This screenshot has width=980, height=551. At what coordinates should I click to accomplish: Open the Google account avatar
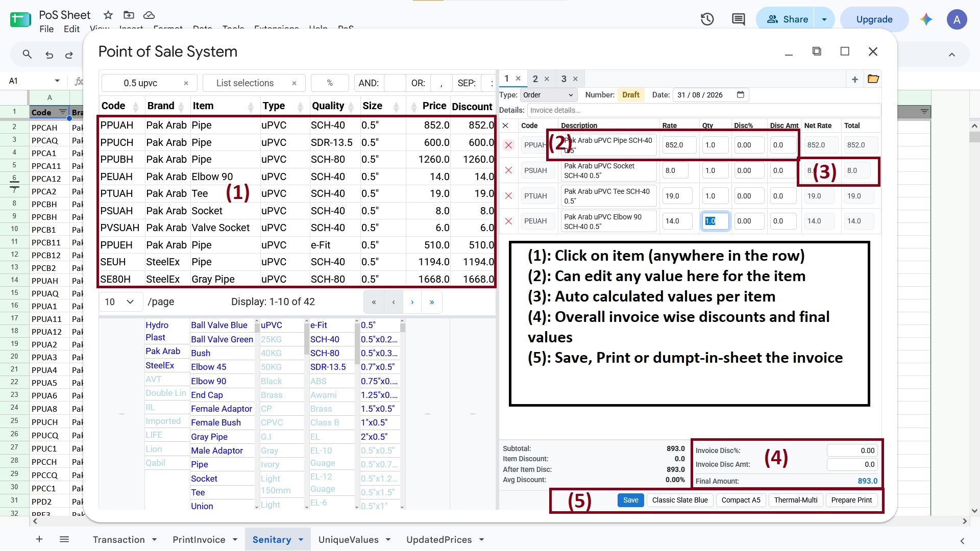pos(957,19)
